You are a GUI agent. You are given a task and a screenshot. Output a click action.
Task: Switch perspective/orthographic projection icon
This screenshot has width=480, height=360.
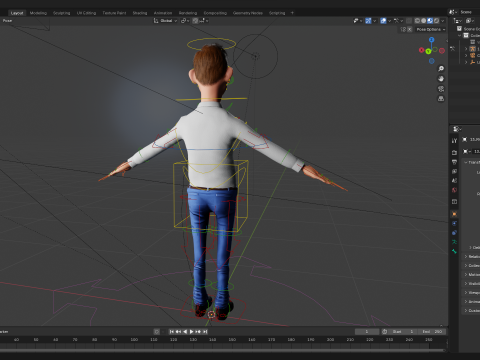point(441,99)
